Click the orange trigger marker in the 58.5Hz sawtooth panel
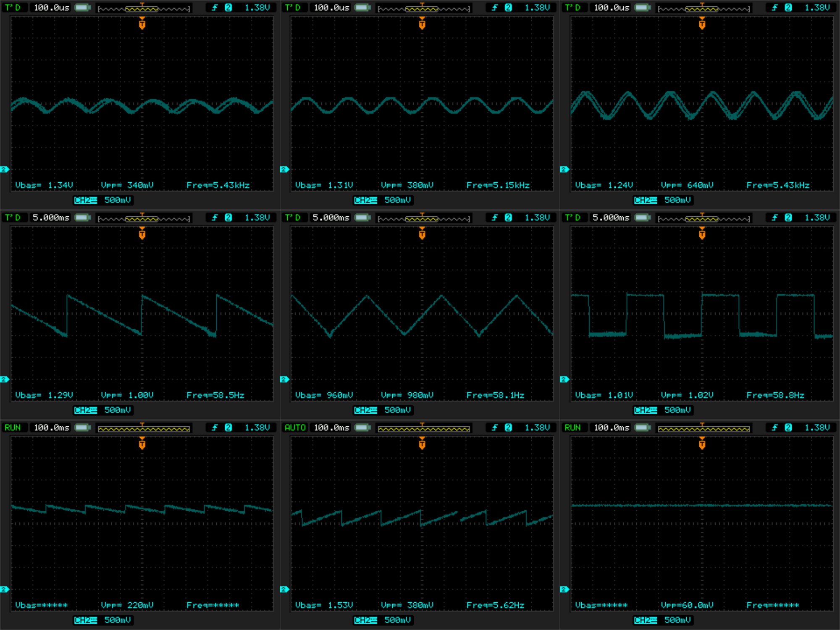 (x=142, y=234)
